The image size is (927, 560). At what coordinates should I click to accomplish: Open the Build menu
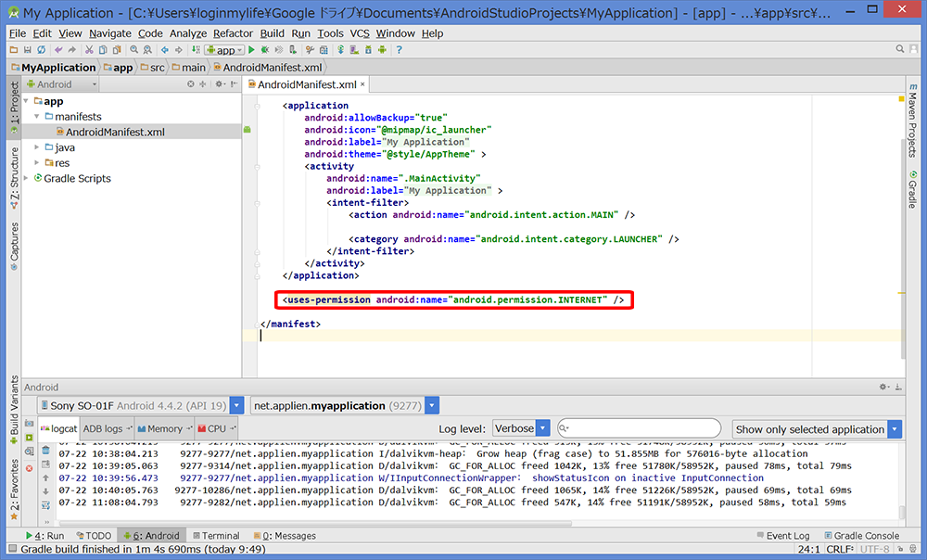tap(272, 33)
